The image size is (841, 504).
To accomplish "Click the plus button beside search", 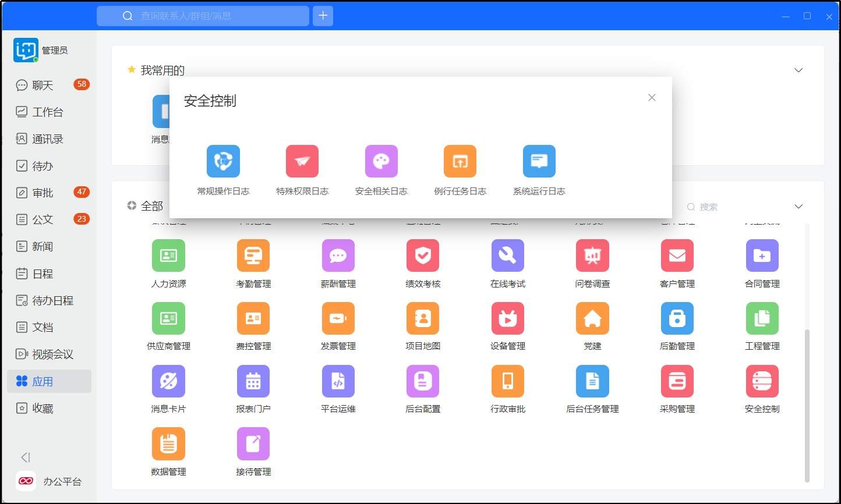I will click(323, 16).
